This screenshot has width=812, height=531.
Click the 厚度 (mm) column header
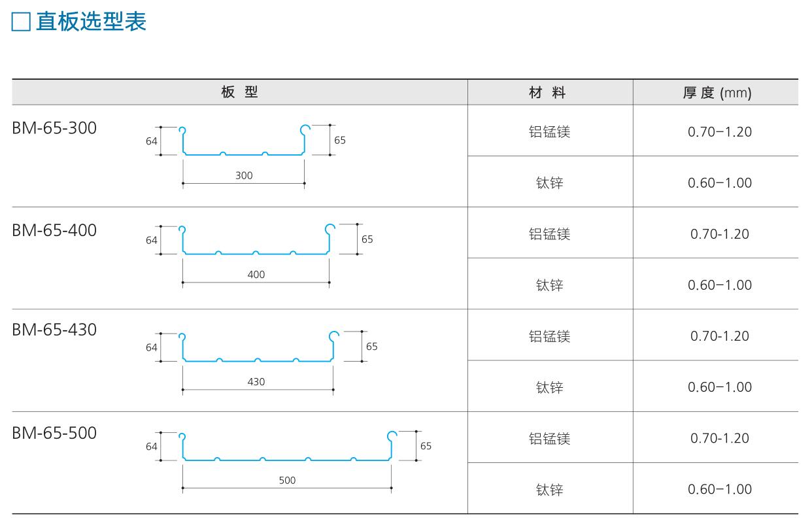click(717, 93)
